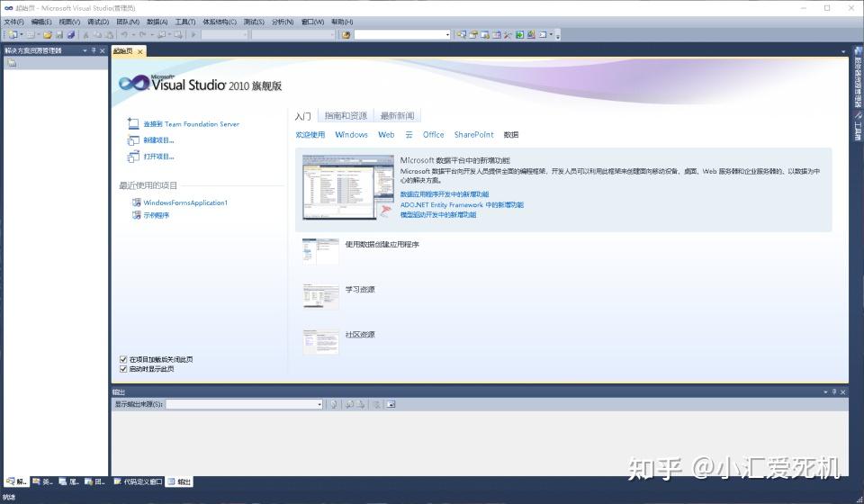The width and height of the screenshot is (864, 504).
Task: Click the 使用数据创建应用程序 thumbnail
Action: tap(320, 251)
